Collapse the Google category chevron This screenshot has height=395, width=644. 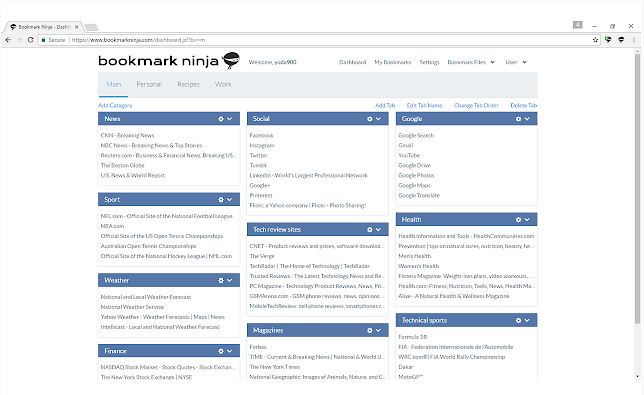(x=527, y=119)
